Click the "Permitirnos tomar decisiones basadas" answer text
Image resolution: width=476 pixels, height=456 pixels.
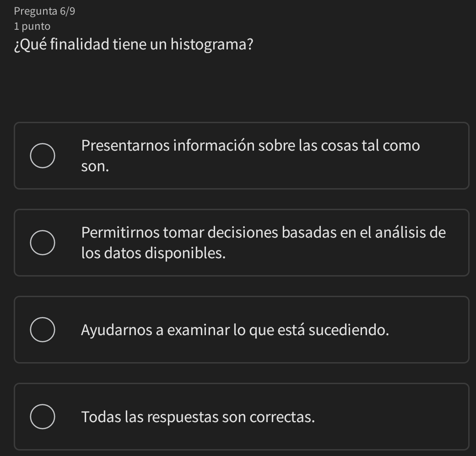pos(220,233)
